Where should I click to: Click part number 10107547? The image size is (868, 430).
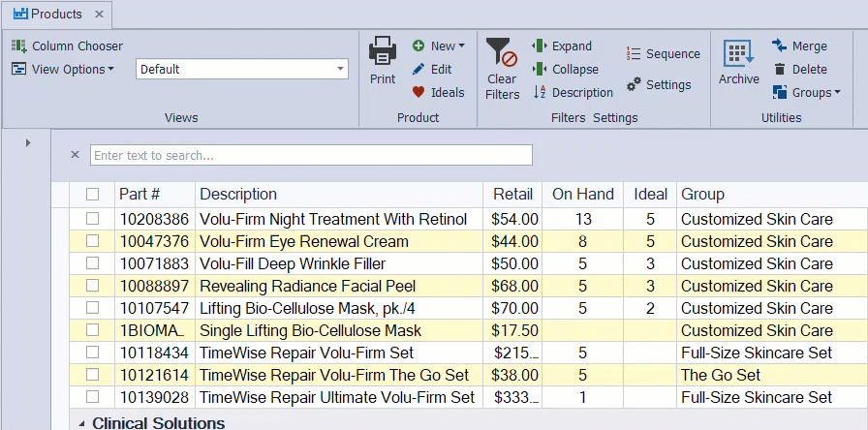tap(154, 308)
